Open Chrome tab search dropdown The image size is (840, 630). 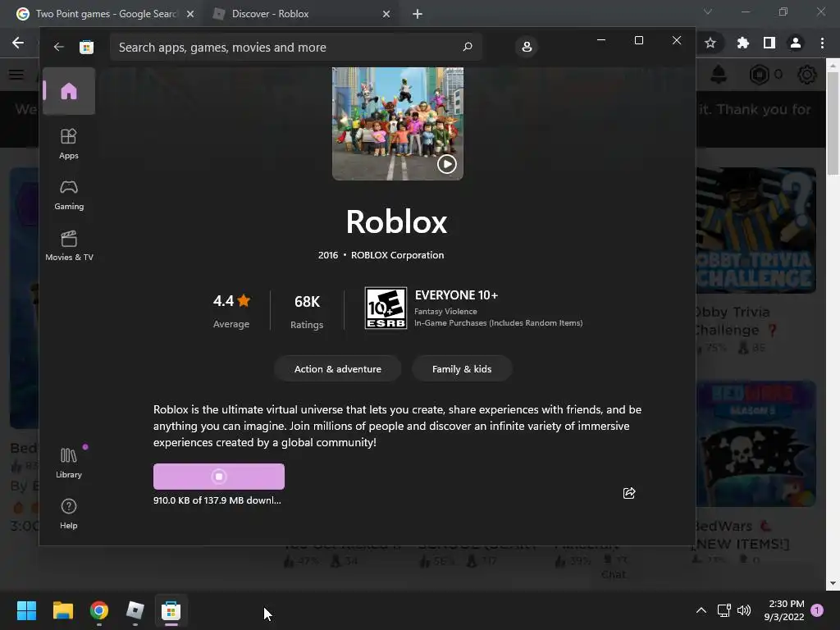point(708,11)
